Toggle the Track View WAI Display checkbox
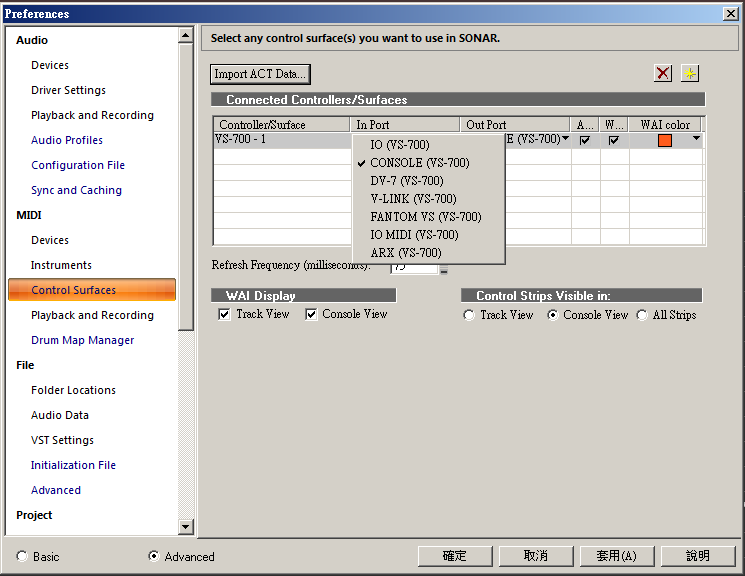The image size is (745, 576). pos(225,314)
